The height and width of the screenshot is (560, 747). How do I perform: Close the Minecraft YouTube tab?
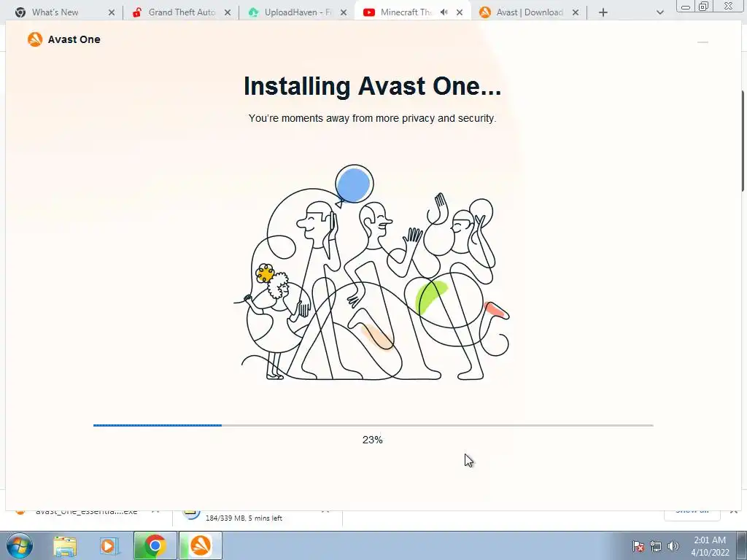(460, 12)
